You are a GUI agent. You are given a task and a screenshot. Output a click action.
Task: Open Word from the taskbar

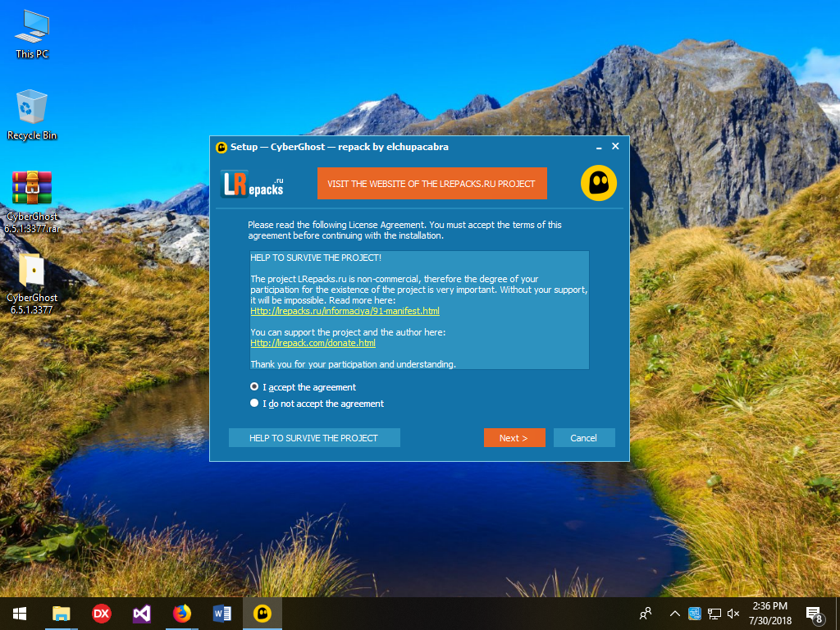click(x=221, y=614)
